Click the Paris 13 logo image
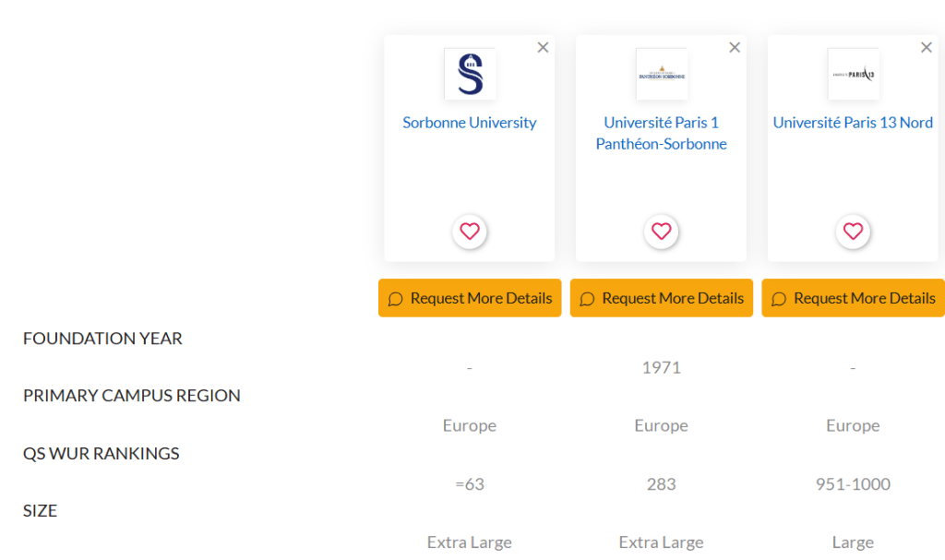The height and width of the screenshot is (560, 945). pos(854,74)
